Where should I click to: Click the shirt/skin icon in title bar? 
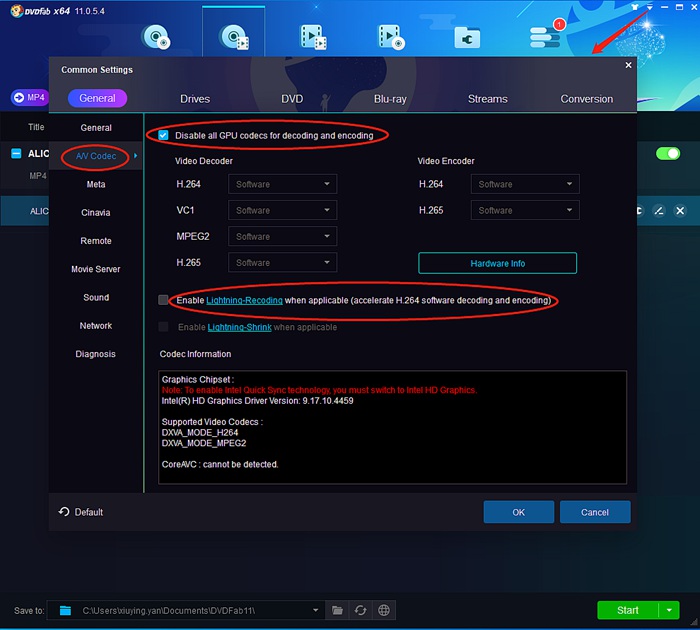(635, 7)
